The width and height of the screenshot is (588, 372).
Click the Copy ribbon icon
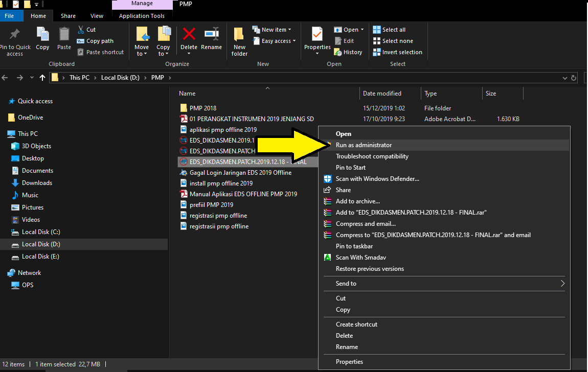42,34
